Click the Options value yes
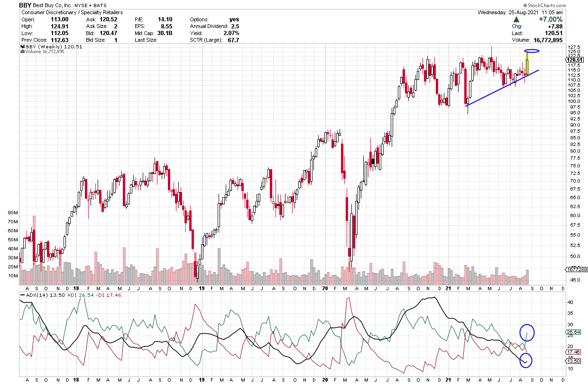 (x=234, y=19)
